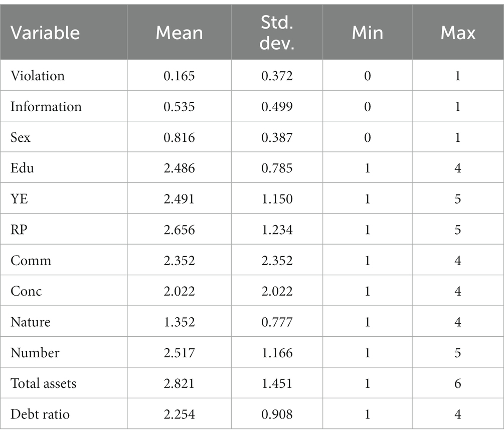
Task: Select the Min column header
Action: (368, 33)
